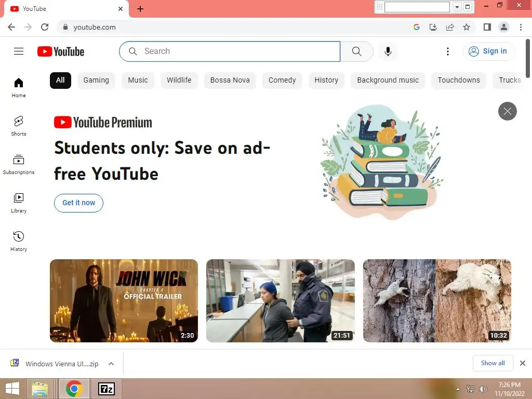This screenshot has width=532, height=399.
Task: Click the Sign in button
Action: [488, 51]
